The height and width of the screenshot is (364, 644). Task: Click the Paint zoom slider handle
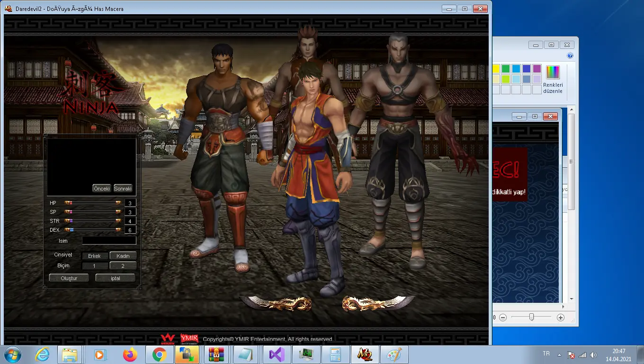point(531,317)
